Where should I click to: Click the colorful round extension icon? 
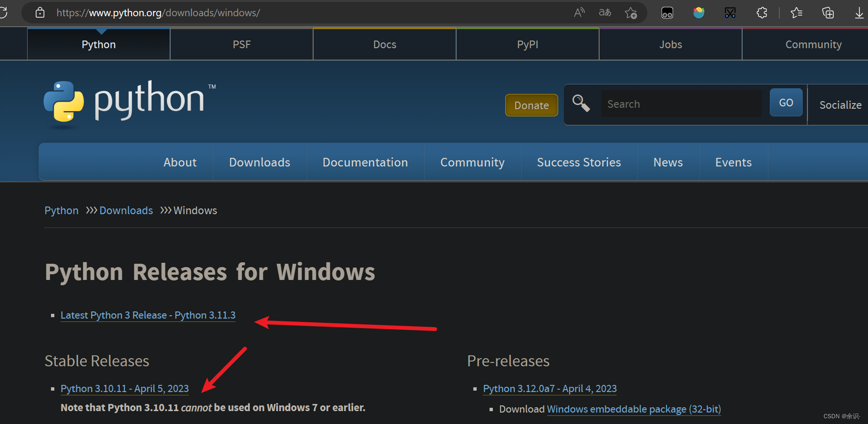[x=699, y=12]
